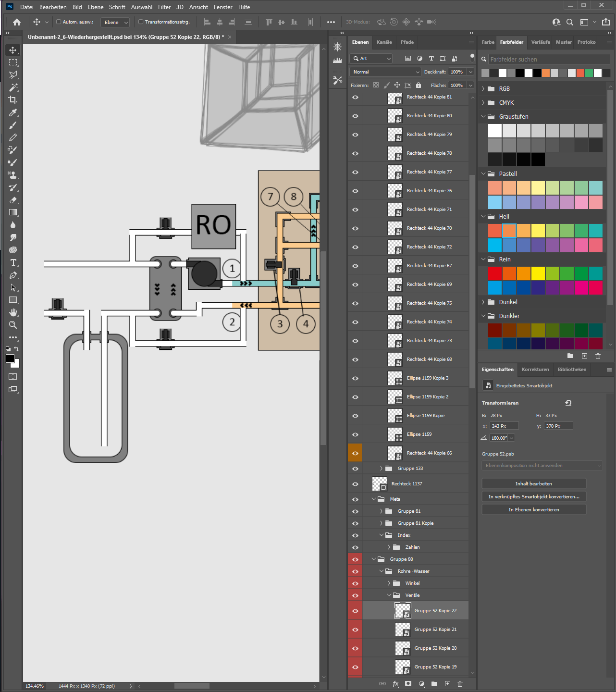Image resolution: width=616 pixels, height=692 pixels.
Task: Open the search icon in options bar
Action: pos(570,22)
